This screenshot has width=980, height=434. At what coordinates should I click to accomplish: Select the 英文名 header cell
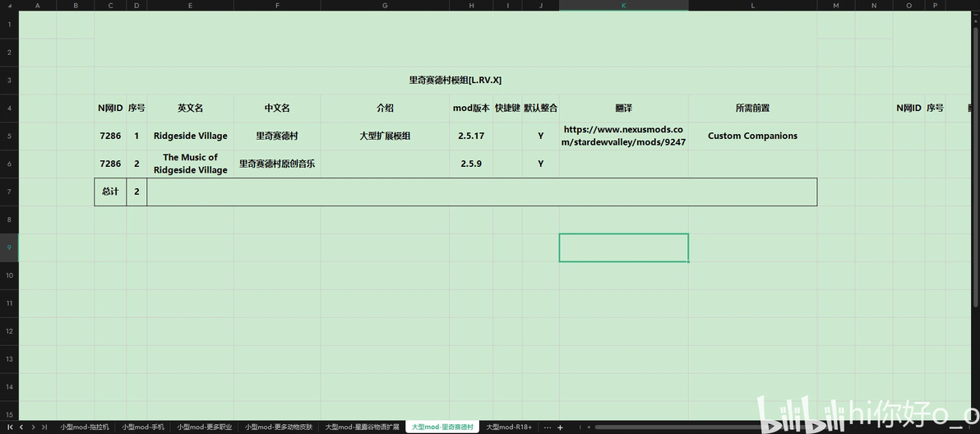[191, 108]
